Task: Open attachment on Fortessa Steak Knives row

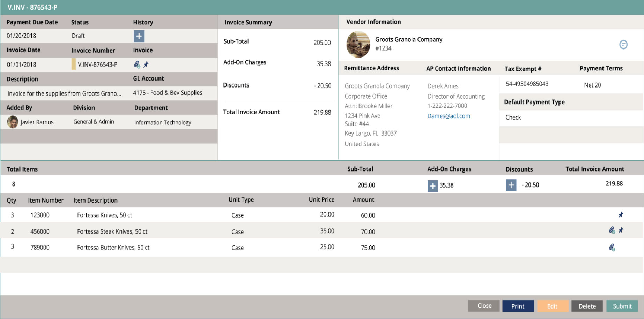Action: coord(612,230)
